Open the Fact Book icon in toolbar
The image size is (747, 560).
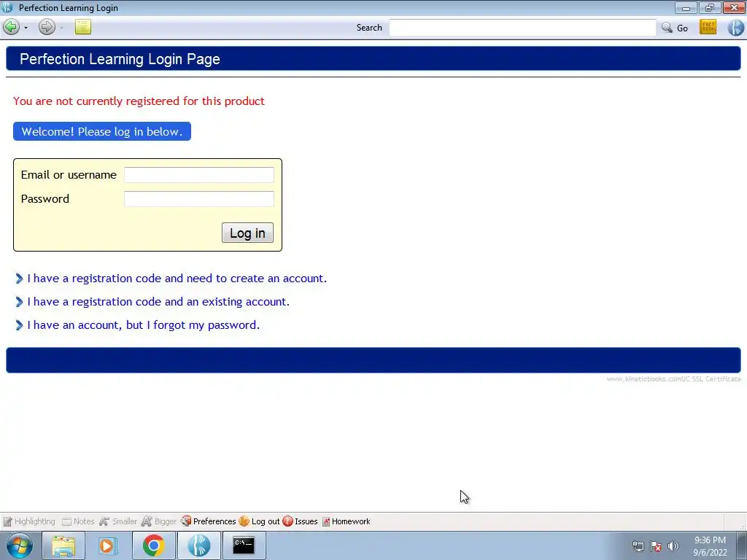click(x=708, y=27)
